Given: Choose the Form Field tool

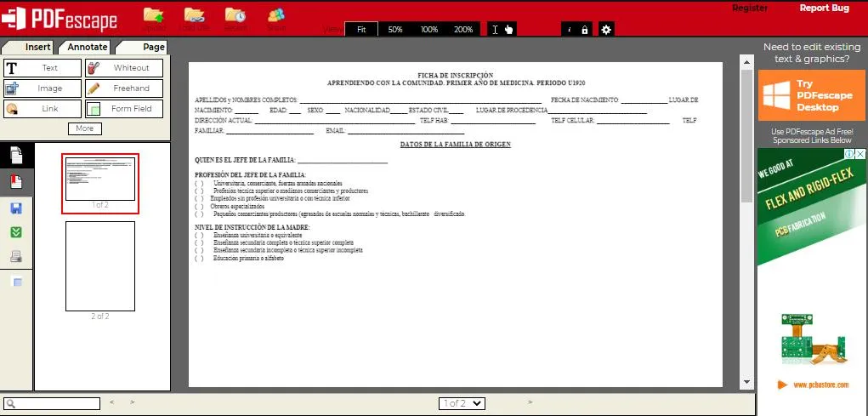Looking at the screenshot, I should 124,109.
